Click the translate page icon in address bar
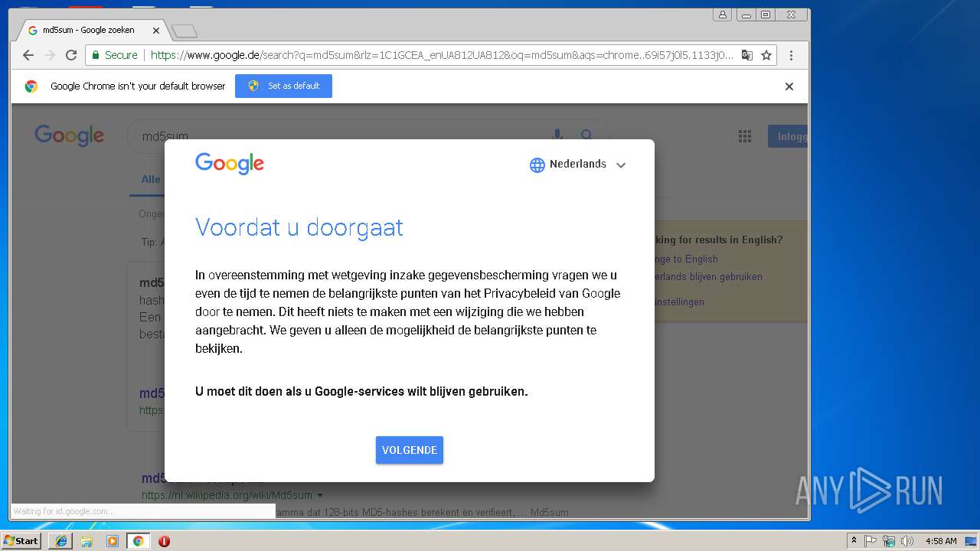980x551 pixels. pos(747,55)
